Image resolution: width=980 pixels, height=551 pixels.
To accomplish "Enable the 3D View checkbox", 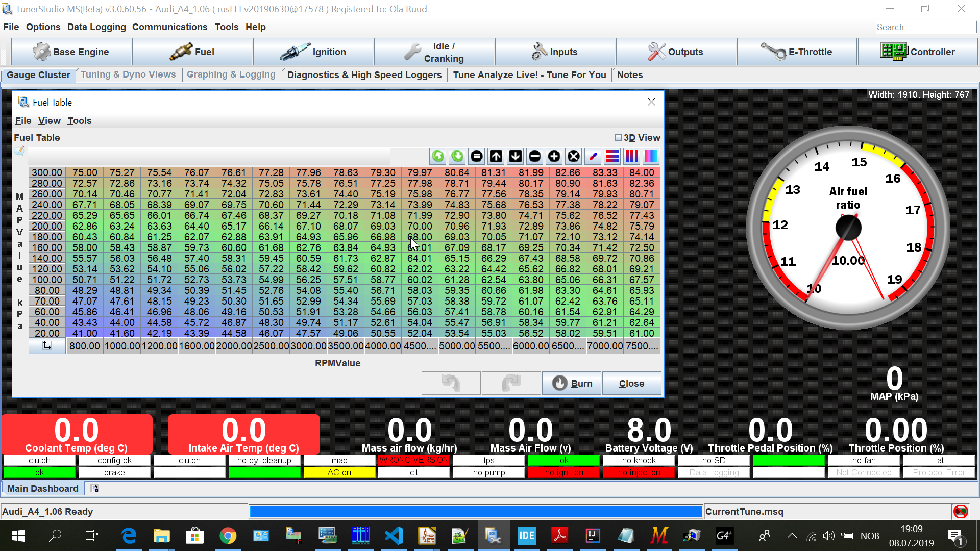I will tap(618, 138).
